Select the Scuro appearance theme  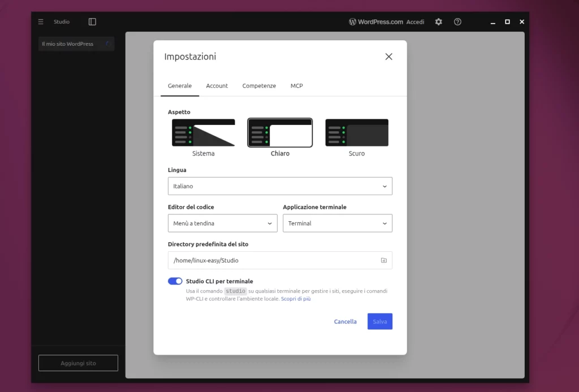(357, 138)
